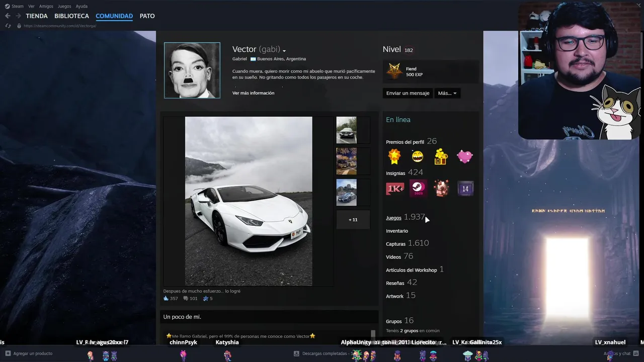The height and width of the screenshot is (362, 644).
Task: Open the 1K+ games badge
Action: tap(395, 189)
